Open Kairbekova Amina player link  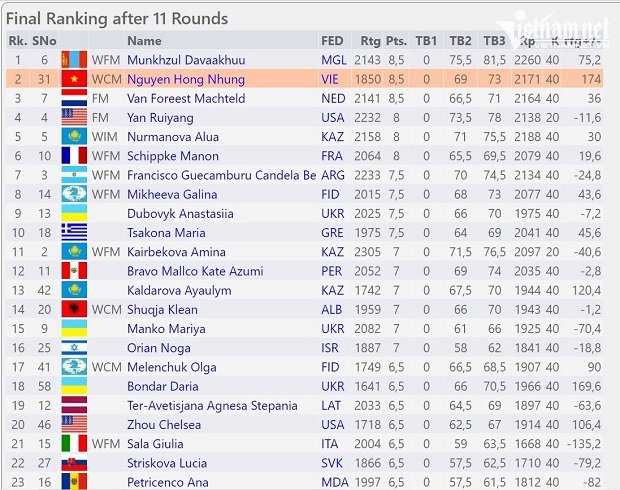point(176,252)
